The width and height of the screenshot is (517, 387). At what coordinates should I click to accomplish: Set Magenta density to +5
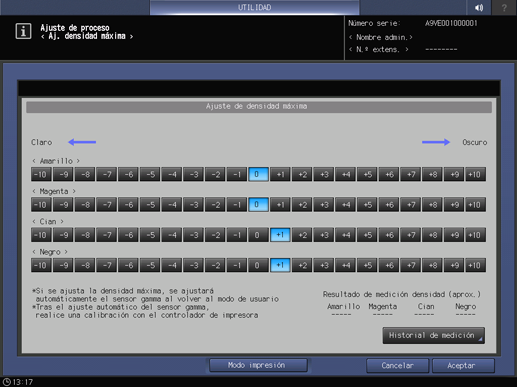point(367,205)
